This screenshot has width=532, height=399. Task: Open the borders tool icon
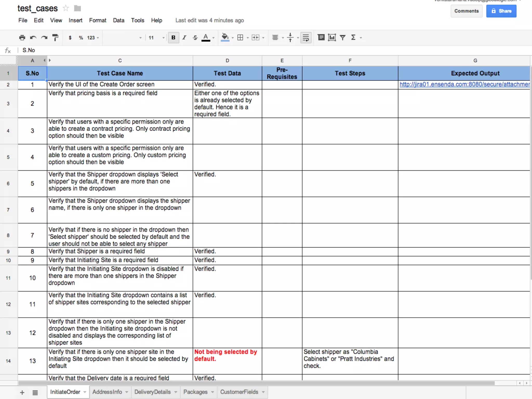240,38
